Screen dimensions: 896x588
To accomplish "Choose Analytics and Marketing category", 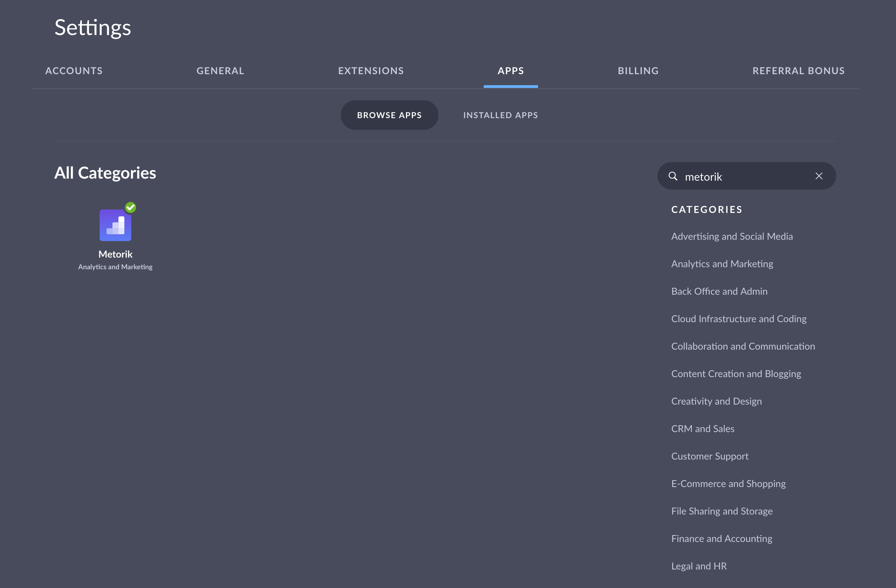I will pos(722,264).
